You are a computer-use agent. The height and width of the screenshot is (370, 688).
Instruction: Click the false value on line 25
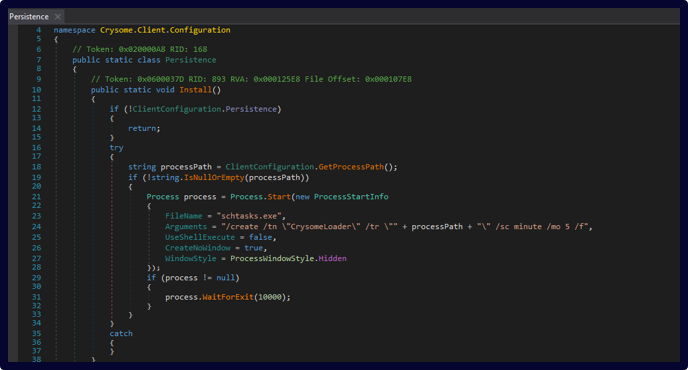pyautogui.click(x=260, y=237)
